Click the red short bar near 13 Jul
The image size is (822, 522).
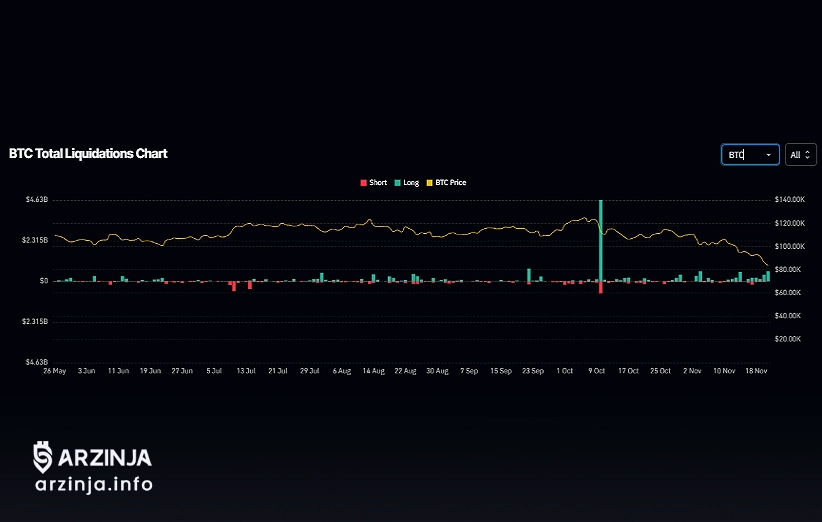250,285
